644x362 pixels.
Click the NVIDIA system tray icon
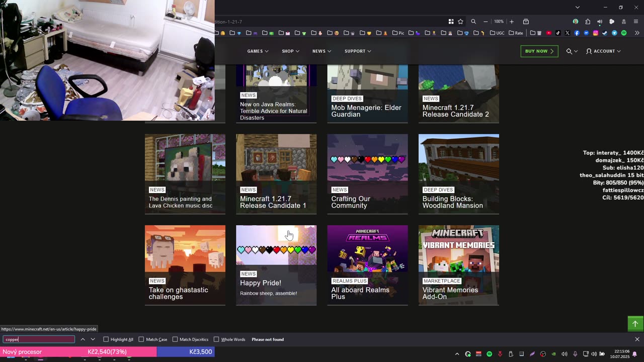coord(553,354)
